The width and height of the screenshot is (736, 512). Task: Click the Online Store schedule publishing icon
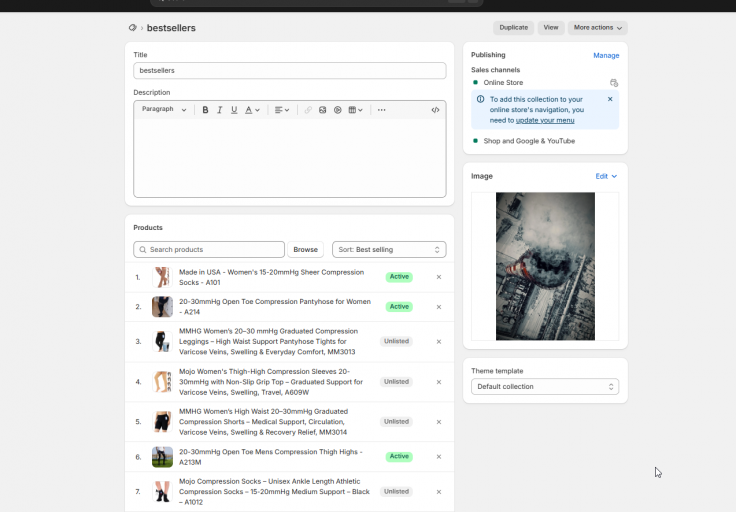(x=613, y=83)
